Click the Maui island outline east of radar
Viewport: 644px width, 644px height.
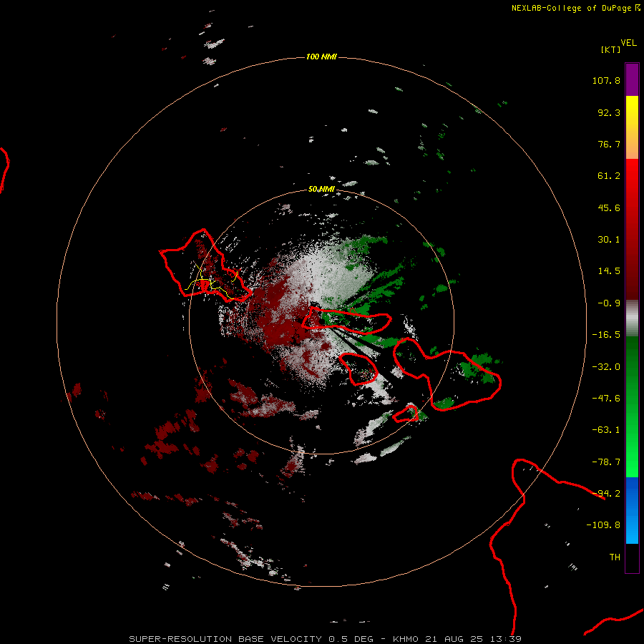(x=447, y=374)
